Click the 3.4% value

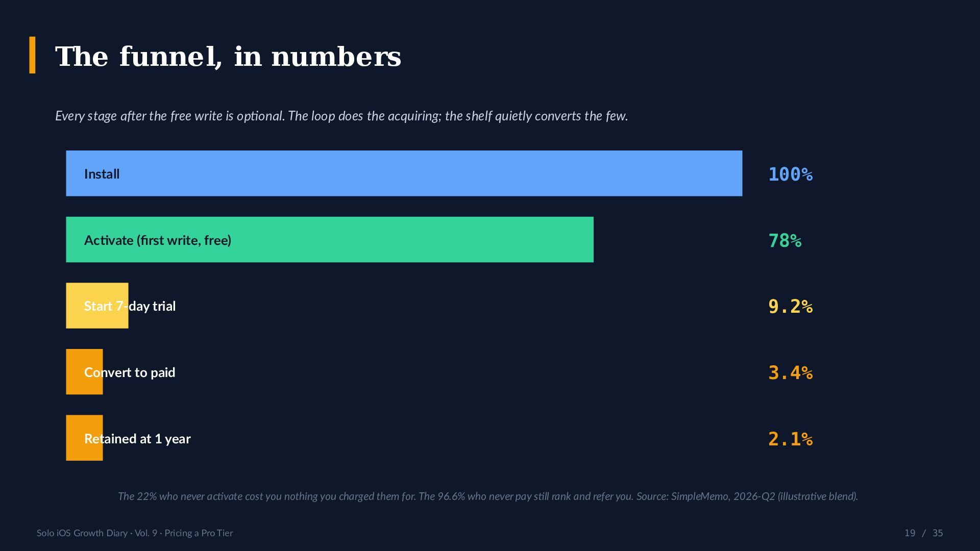point(791,373)
